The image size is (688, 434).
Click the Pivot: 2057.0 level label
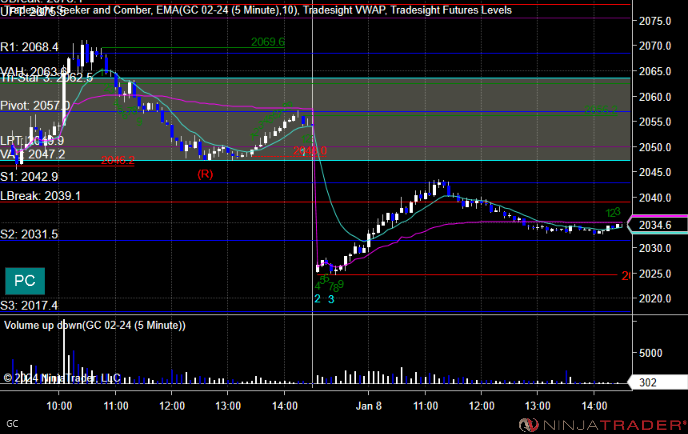[35, 106]
